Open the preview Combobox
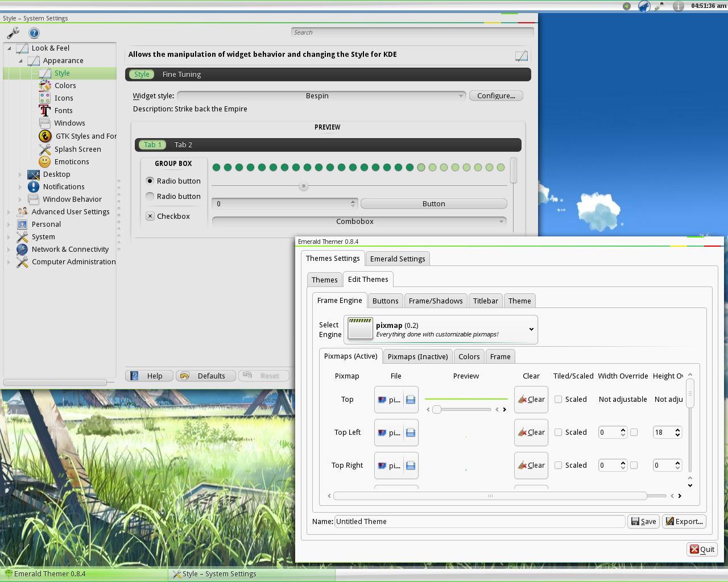728x582 pixels. 359,222
